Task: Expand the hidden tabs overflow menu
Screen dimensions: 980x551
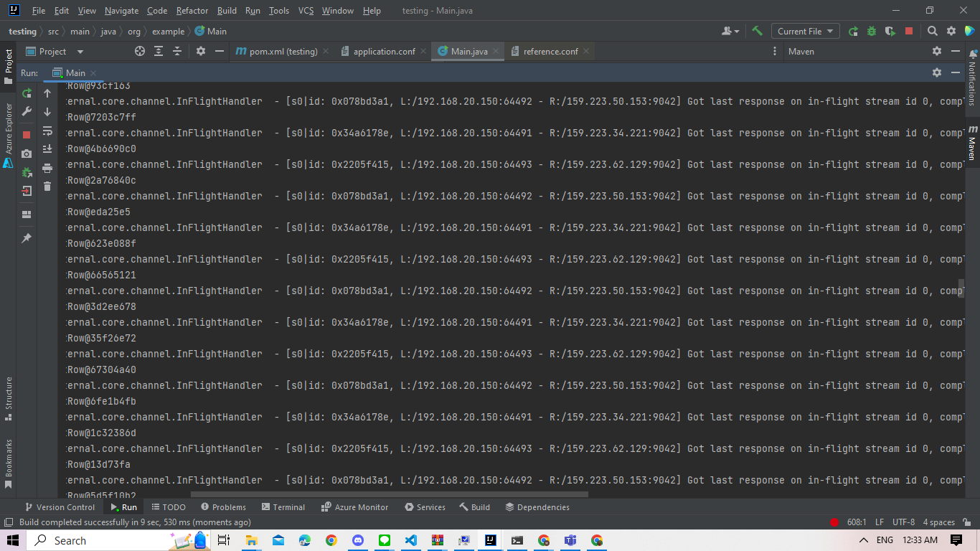Action: click(x=775, y=51)
